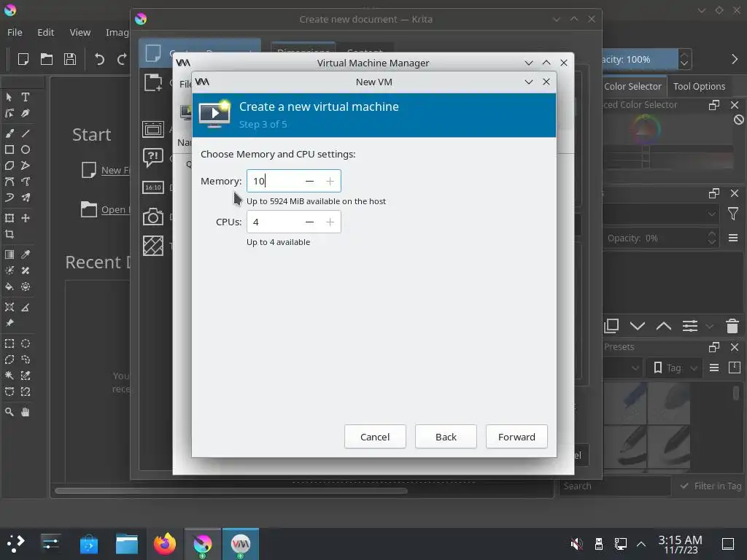Adjust the brush opacity 100% spinner arrows
Image resolution: width=747 pixels, height=560 pixels.
tap(684, 59)
